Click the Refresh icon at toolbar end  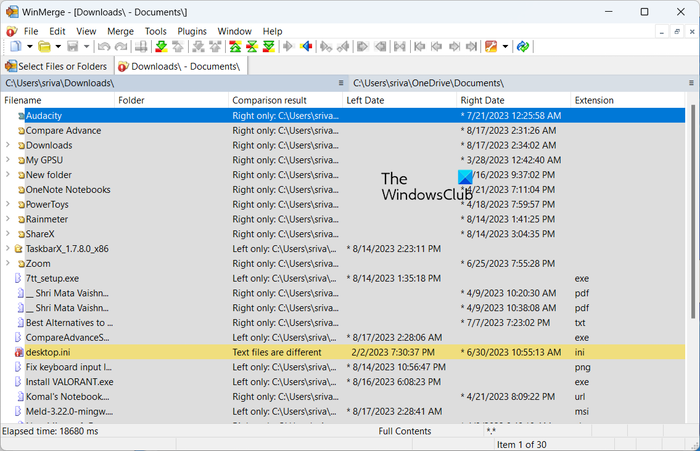pos(524,47)
